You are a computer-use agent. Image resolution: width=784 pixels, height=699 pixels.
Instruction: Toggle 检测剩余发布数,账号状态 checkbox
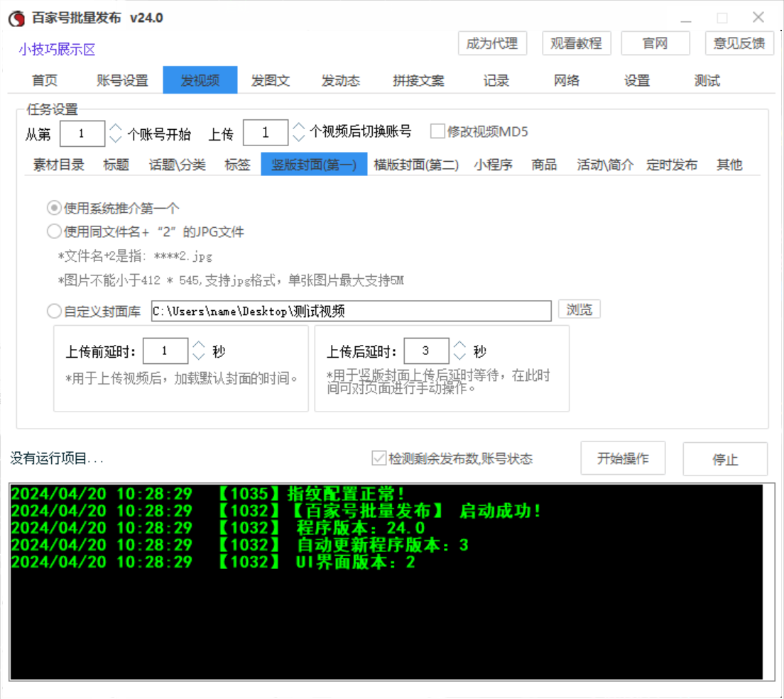pyautogui.click(x=379, y=458)
